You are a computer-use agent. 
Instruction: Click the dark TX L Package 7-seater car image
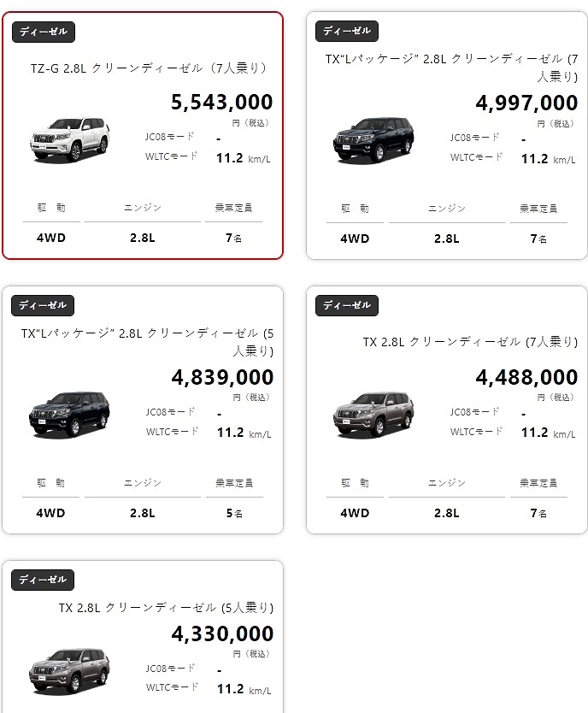click(373, 139)
